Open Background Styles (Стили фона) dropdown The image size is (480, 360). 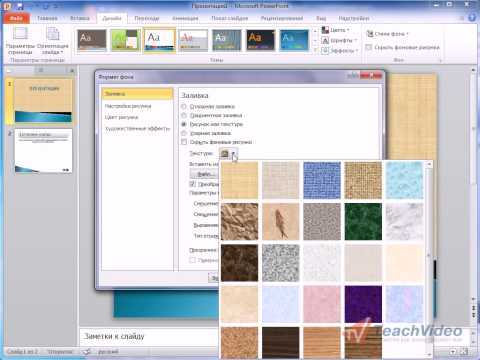point(387,34)
